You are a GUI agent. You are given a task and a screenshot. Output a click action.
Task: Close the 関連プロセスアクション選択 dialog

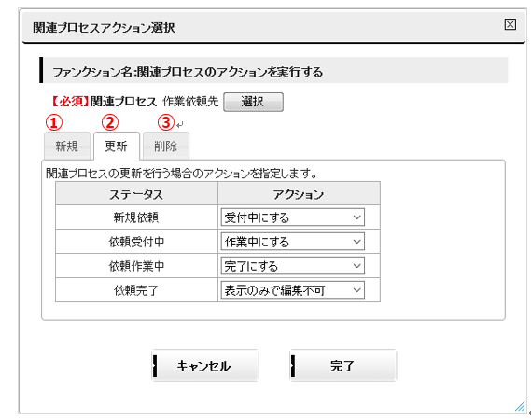(510, 24)
